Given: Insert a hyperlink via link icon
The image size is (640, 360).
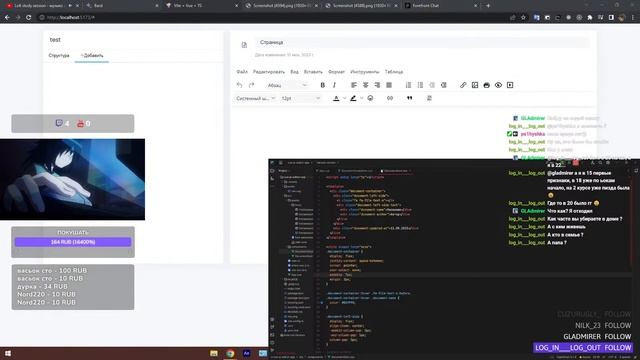Looking at the screenshot, I should tap(463, 85).
